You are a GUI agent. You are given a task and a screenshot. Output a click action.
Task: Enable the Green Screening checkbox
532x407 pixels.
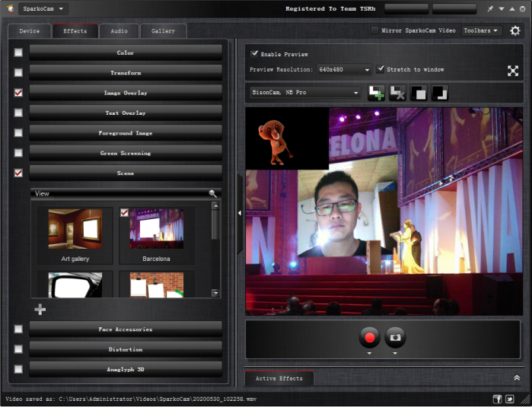tap(18, 153)
